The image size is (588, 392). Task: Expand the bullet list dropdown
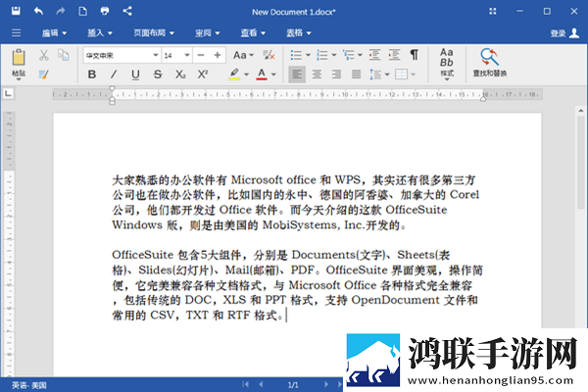click(x=309, y=55)
